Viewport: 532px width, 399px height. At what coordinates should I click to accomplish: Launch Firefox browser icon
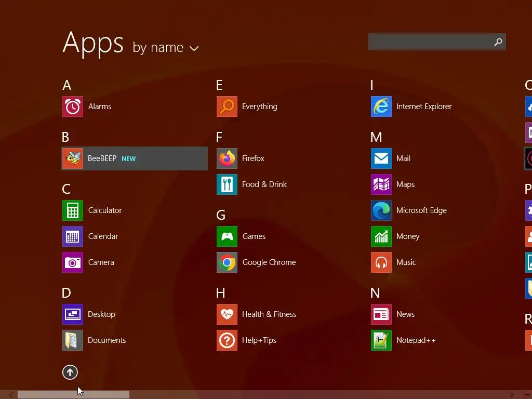pyautogui.click(x=227, y=158)
